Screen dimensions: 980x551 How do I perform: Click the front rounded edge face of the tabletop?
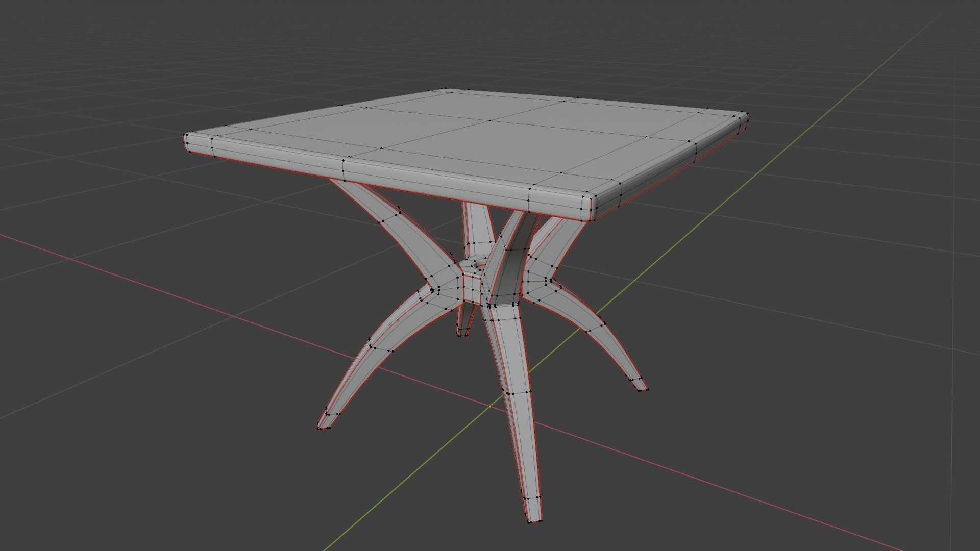[388, 179]
